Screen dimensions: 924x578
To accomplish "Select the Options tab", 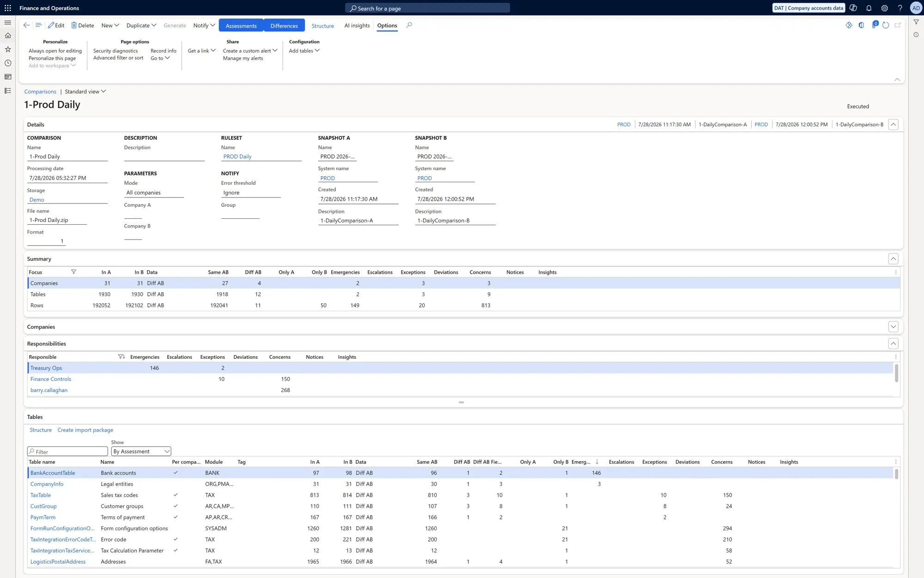I will coord(387,25).
